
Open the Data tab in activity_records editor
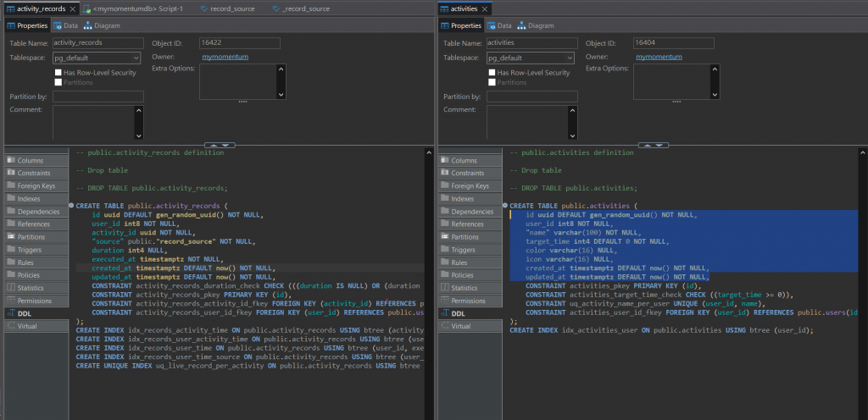click(65, 25)
